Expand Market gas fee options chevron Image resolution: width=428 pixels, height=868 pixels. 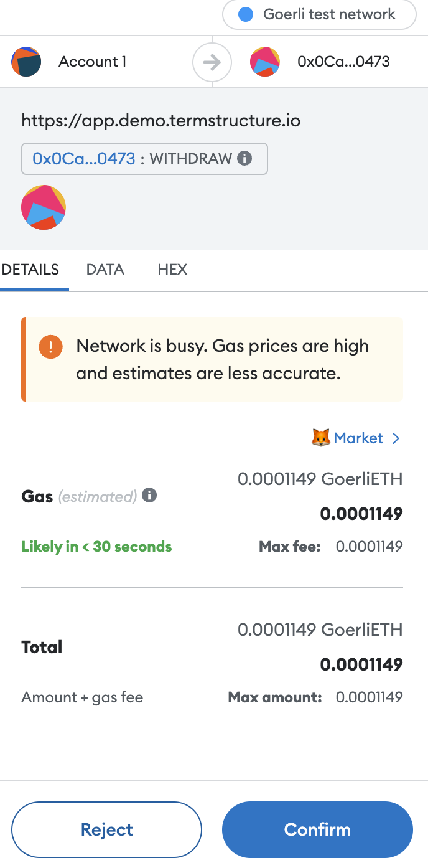pyautogui.click(x=396, y=438)
